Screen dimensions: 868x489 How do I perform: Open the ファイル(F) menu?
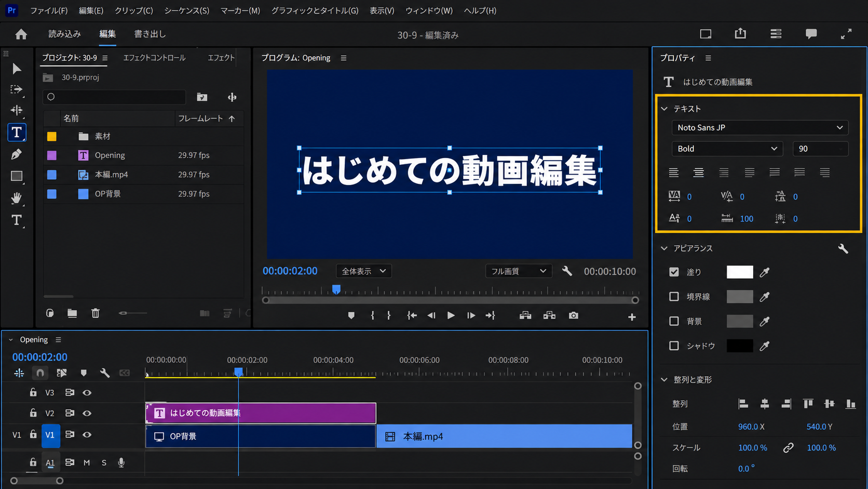pyautogui.click(x=49, y=10)
